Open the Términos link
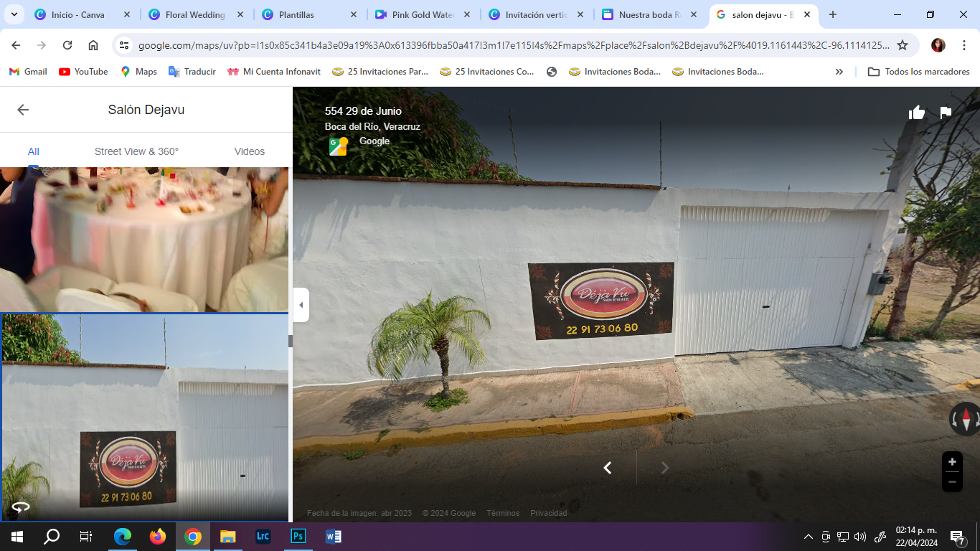Viewport: 980px width, 551px height. [x=503, y=513]
